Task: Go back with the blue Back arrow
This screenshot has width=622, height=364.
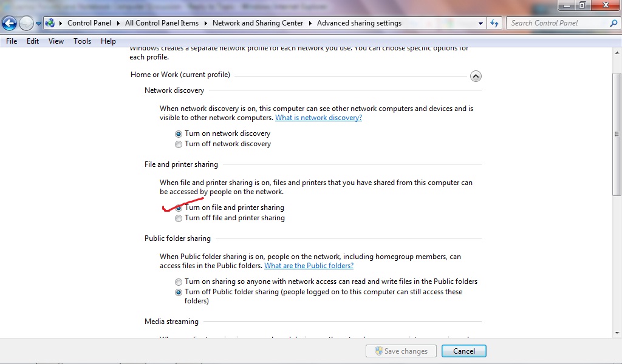Action: tap(10, 24)
